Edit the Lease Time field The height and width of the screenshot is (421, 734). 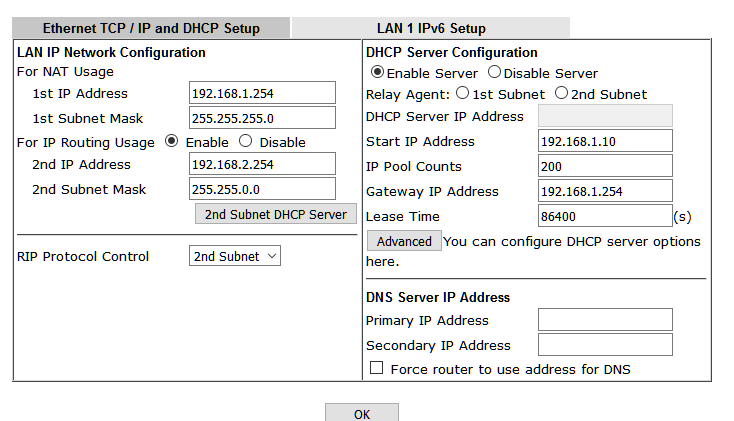(605, 216)
